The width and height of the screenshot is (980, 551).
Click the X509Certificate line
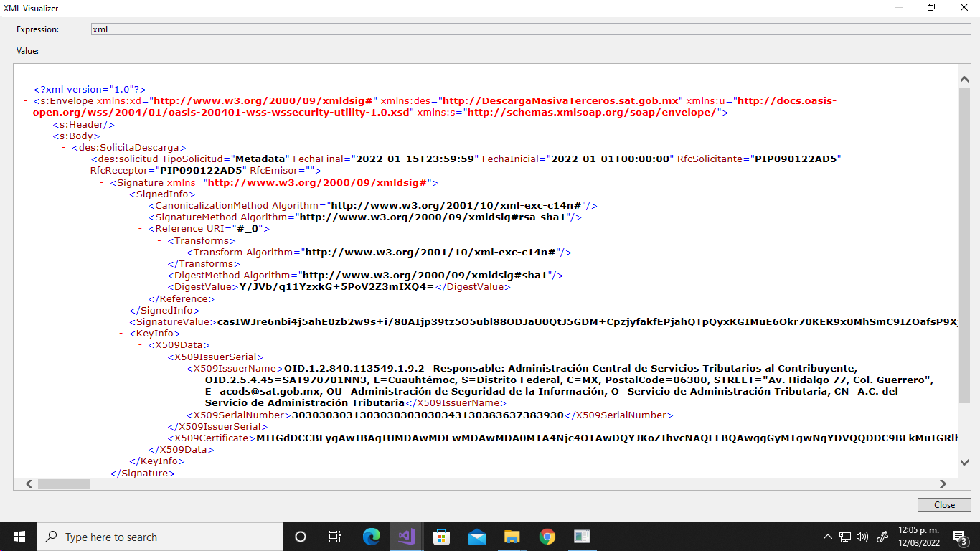point(563,438)
